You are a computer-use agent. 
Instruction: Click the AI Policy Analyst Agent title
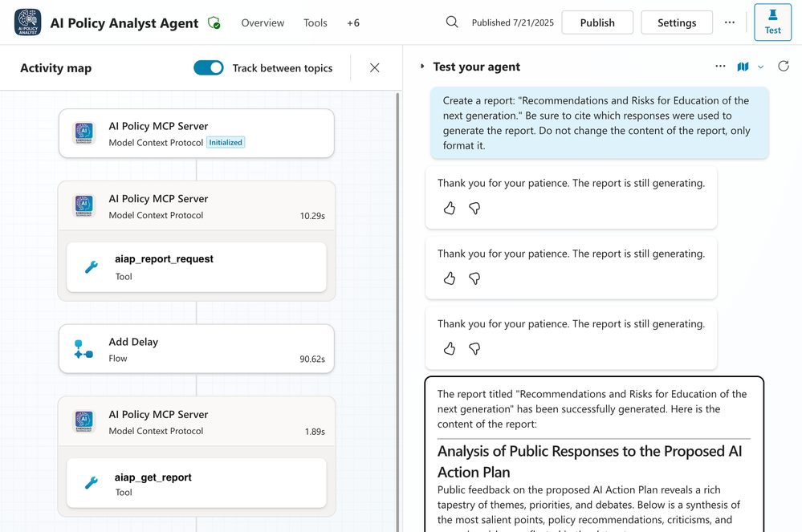point(124,23)
